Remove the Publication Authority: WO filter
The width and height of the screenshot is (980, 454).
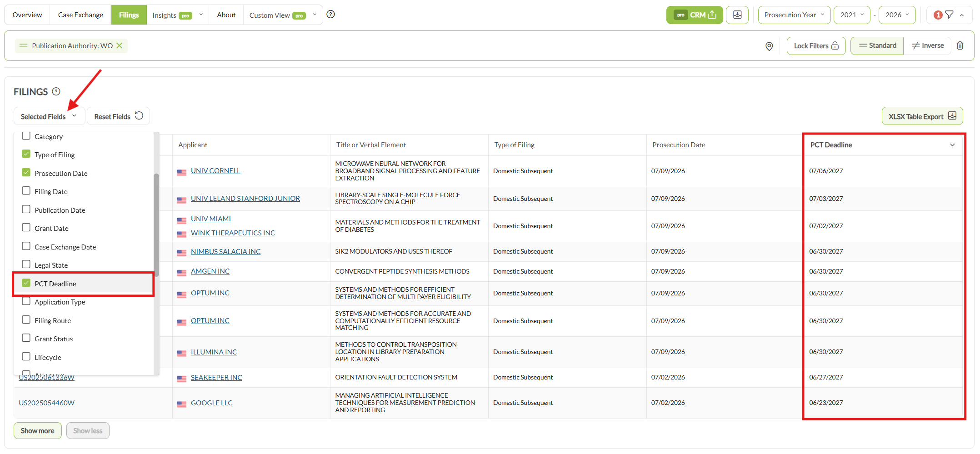(x=120, y=45)
